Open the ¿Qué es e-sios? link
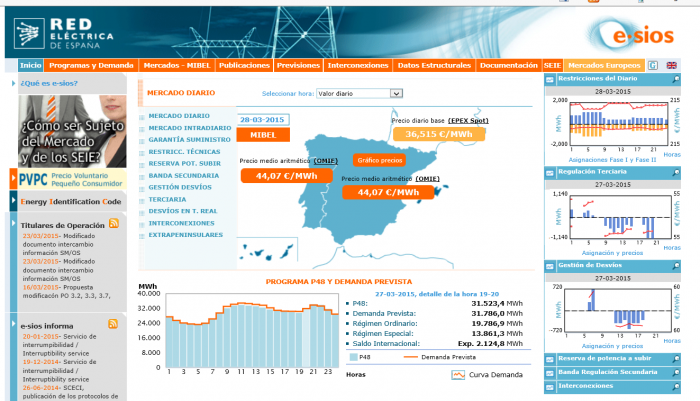 (49, 83)
